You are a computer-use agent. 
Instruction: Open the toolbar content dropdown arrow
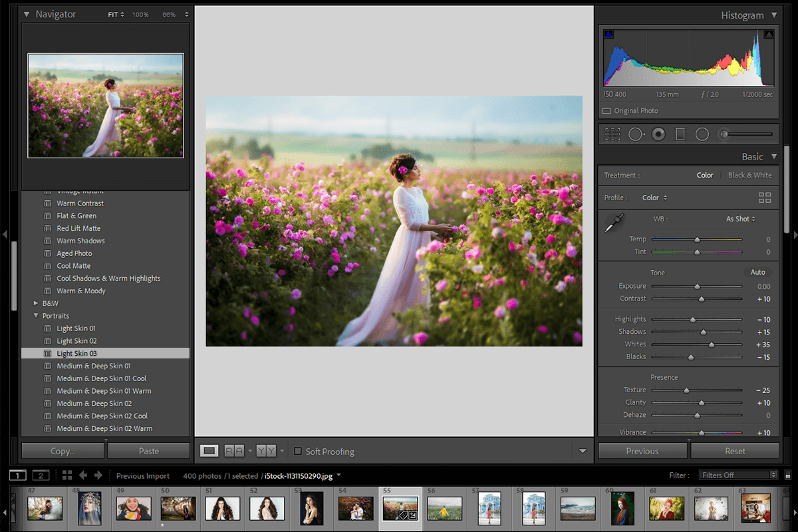click(x=583, y=451)
